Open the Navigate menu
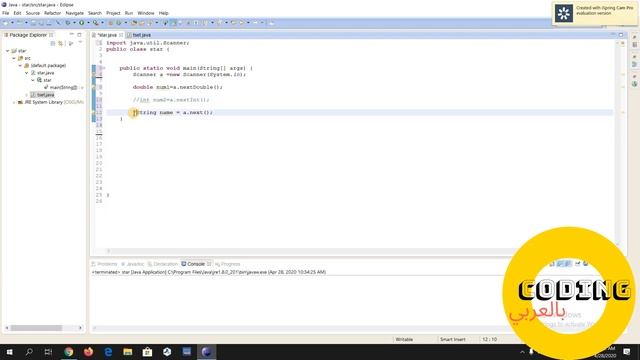The width and height of the screenshot is (640, 360). 75,13
